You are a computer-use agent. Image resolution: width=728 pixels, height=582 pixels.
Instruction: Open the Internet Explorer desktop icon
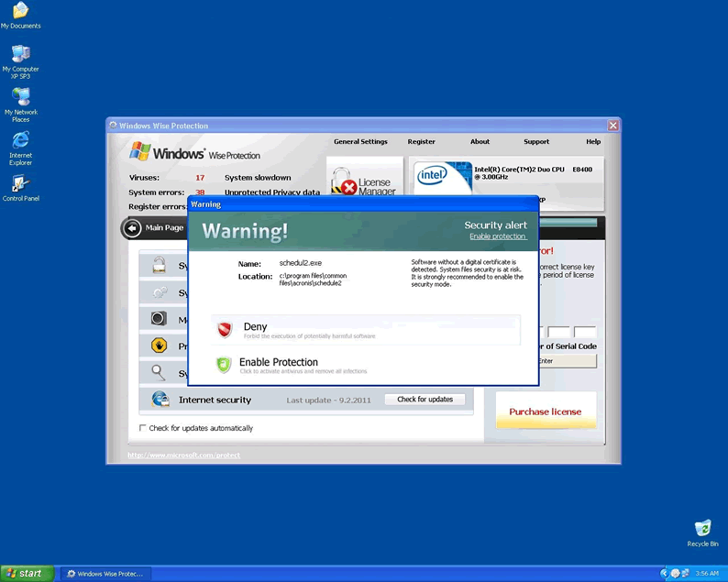(x=20, y=140)
